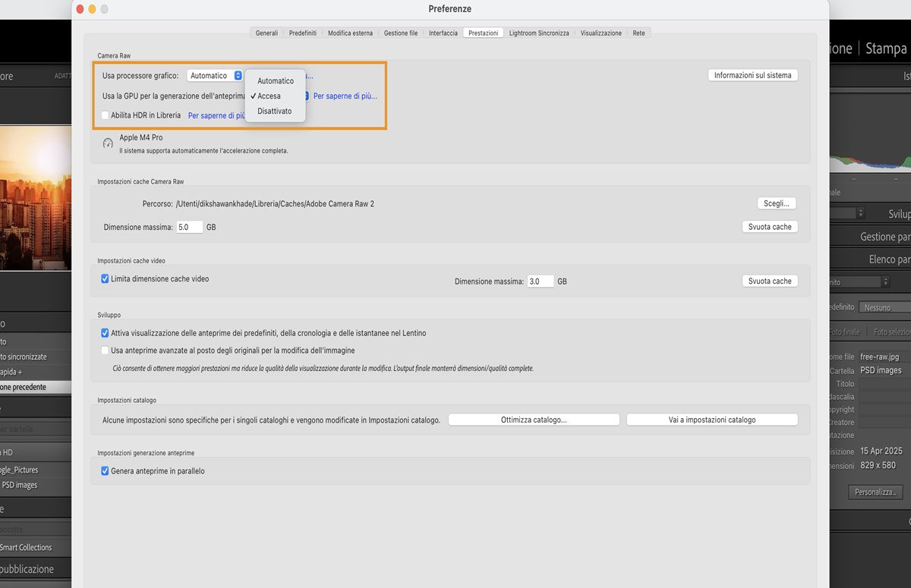
Task: Switch to the Generali preferences tab
Action: coord(266,33)
